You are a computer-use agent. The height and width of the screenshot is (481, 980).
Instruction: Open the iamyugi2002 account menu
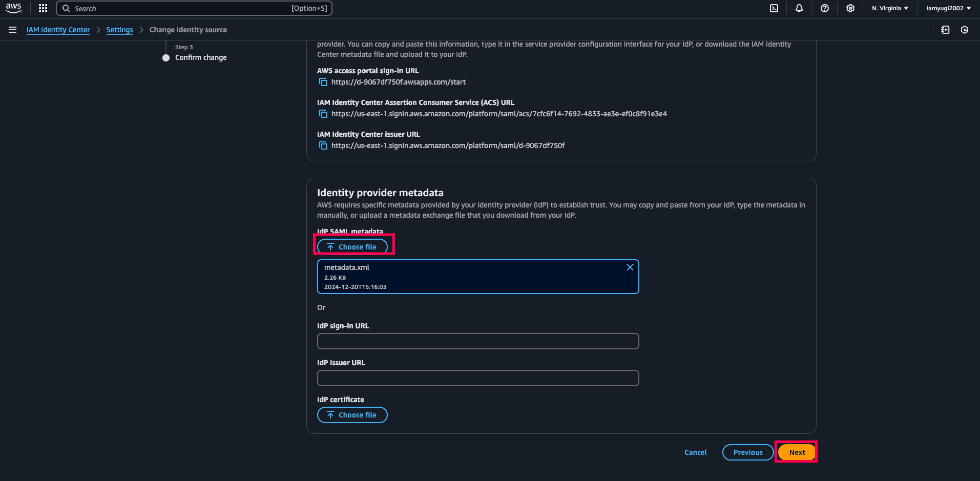pyautogui.click(x=947, y=8)
